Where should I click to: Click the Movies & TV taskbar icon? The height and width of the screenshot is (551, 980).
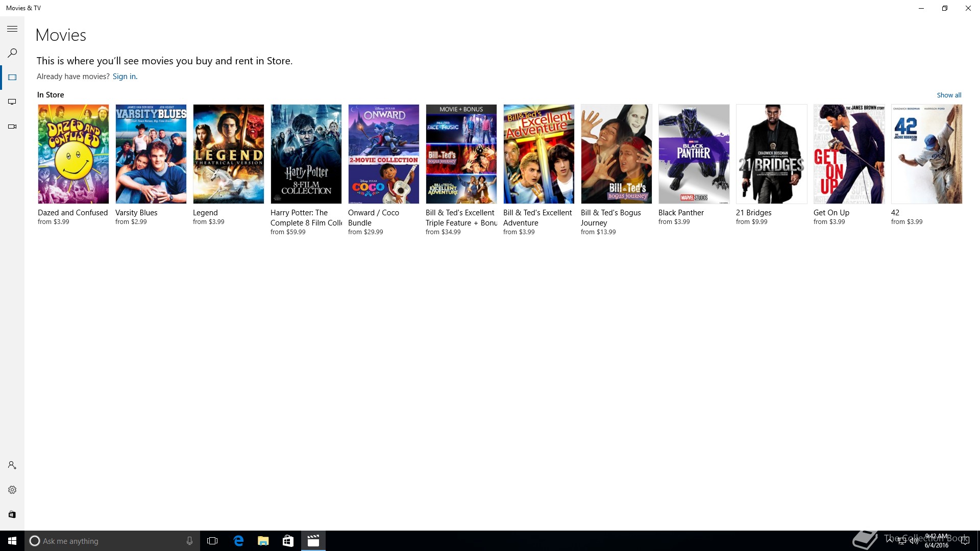coord(313,541)
